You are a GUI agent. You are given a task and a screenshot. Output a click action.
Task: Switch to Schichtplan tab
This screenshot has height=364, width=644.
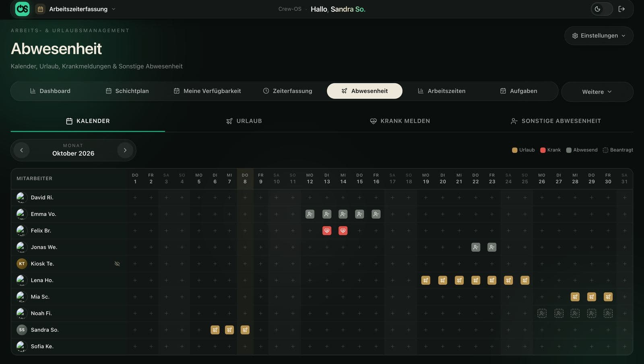click(x=127, y=91)
